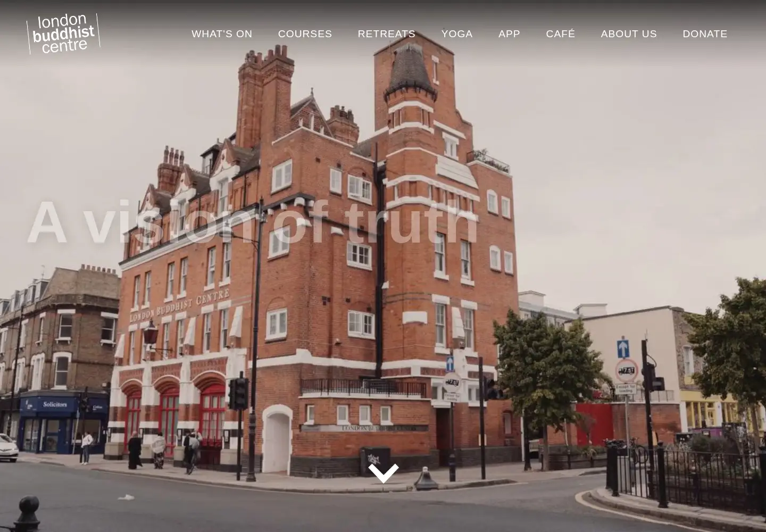Click the down chevron to scroll content
This screenshot has width=766, height=532.
pyautogui.click(x=384, y=473)
